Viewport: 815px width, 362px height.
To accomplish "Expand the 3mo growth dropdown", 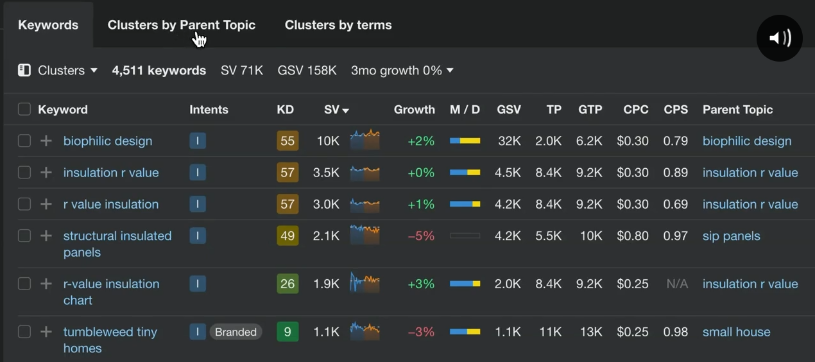I will coord(402,70).
